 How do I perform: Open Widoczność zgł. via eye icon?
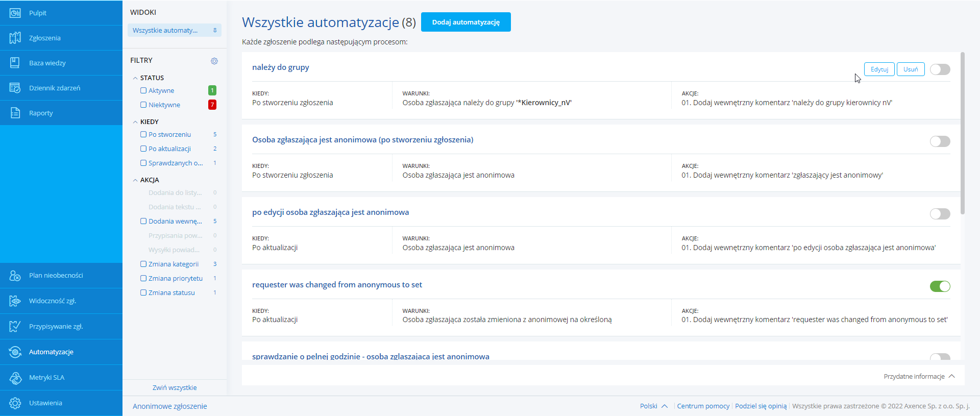(15, 301)
